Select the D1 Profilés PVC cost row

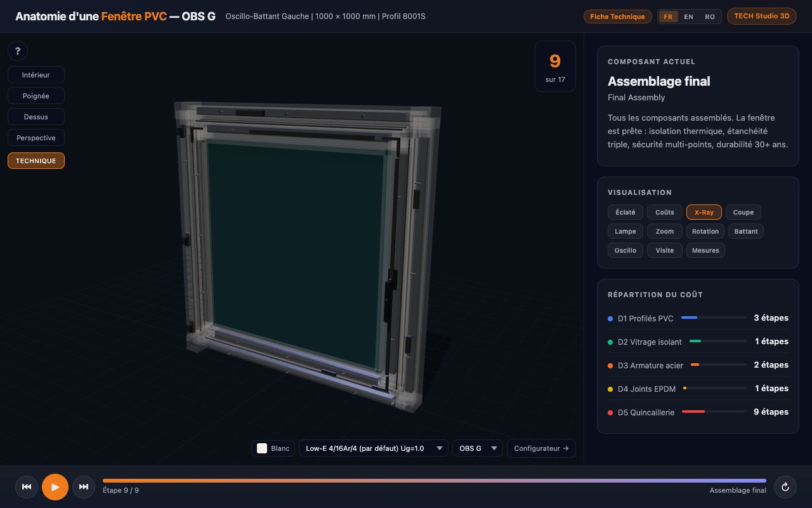698,318
